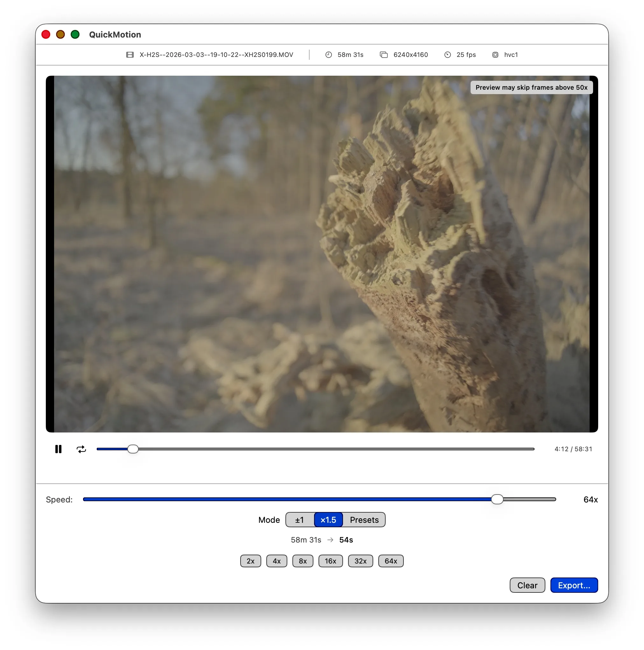Click the Speed slider handle

[x=497, y=499]
